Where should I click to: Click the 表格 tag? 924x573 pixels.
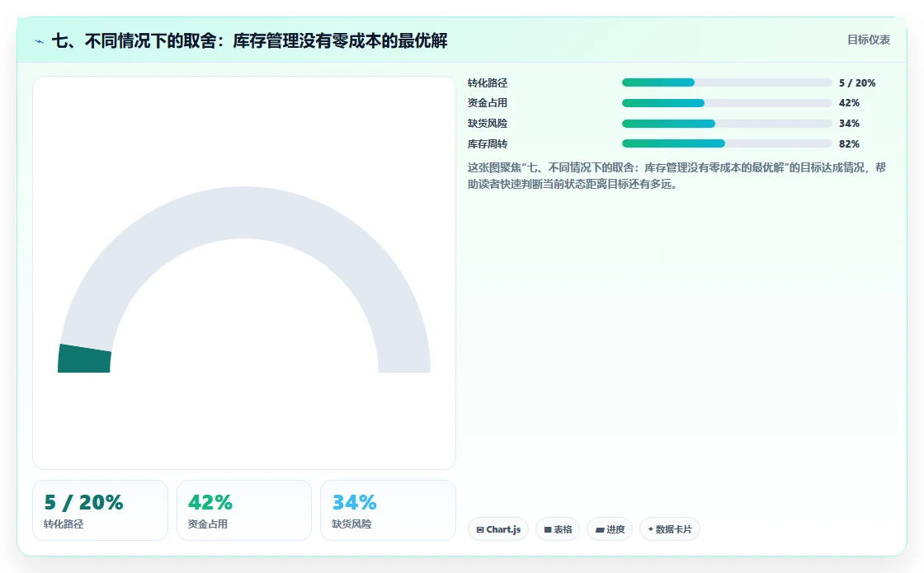558,529
